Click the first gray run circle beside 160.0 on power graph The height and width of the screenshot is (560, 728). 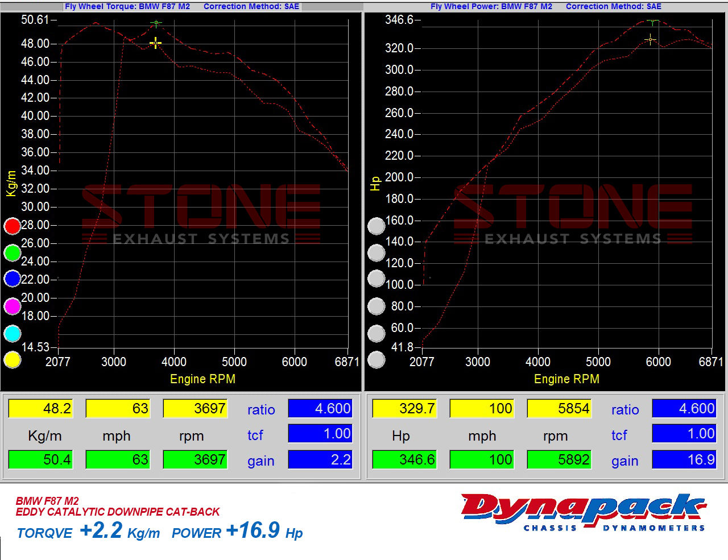(x=377, y=226)
